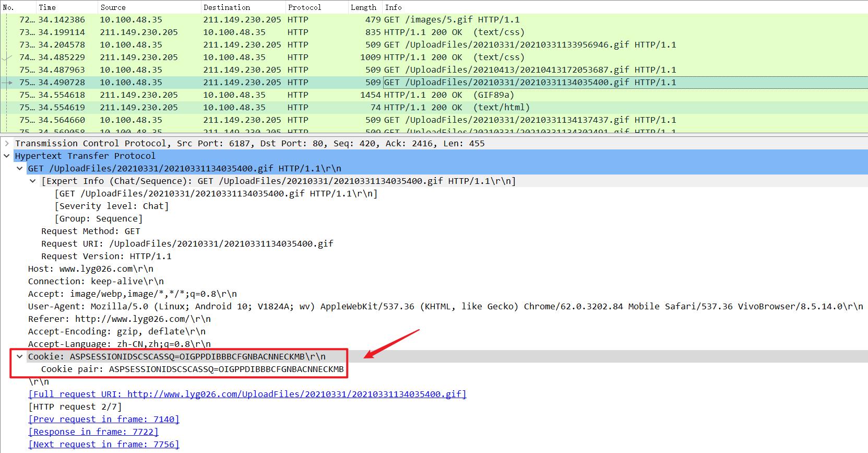The width and height of the screenshot is (868, 453).
Task: Click source IP 10.100.48.35 in highlighted row
Action: coord(131,83)
